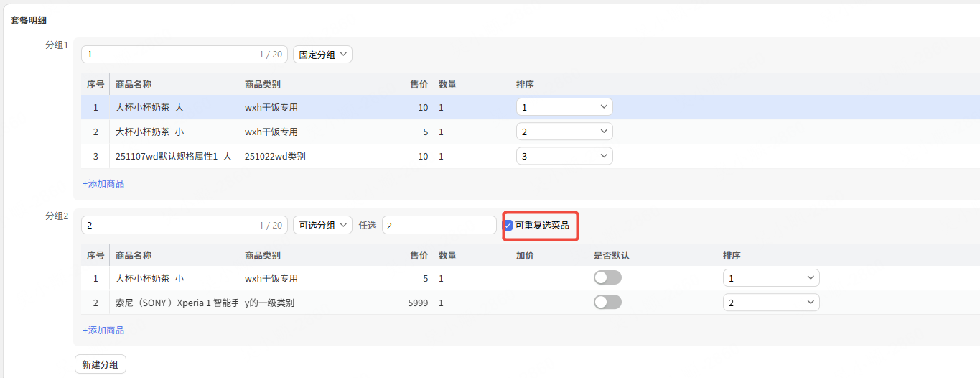Open the 可选分组 type dropdown
Screen dimensions: 980x378
point(322,226)
